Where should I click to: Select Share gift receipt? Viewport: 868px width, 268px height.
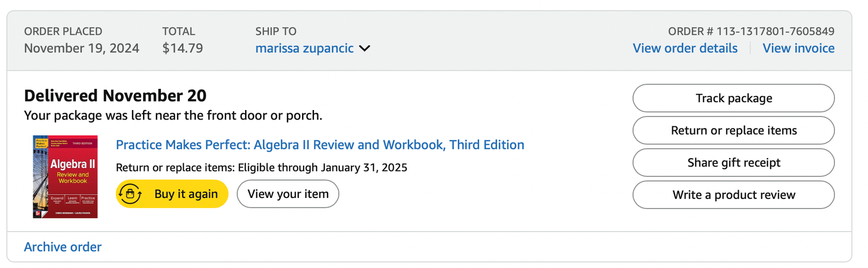[x=733, y=163]
